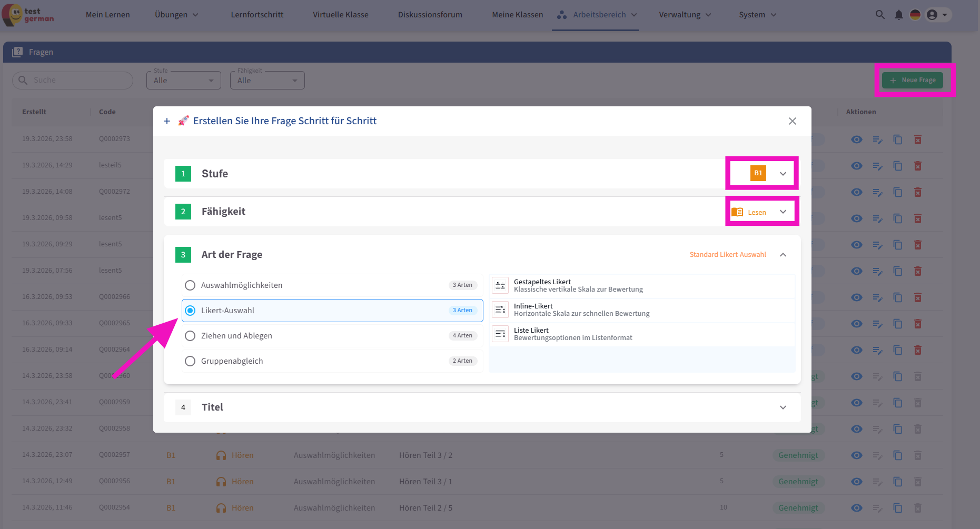The width and height of the screenshot is (980, 529).
Task: Click the Neue Frage button
Action: [x=913, y=80]
